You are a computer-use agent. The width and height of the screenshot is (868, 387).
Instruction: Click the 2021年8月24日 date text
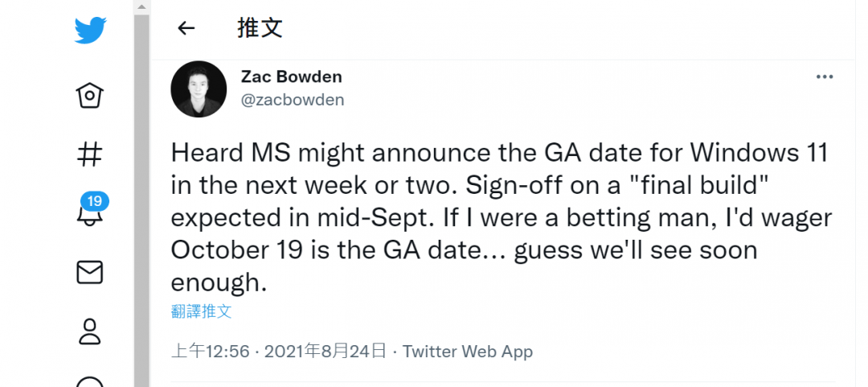tap(325, 352)
